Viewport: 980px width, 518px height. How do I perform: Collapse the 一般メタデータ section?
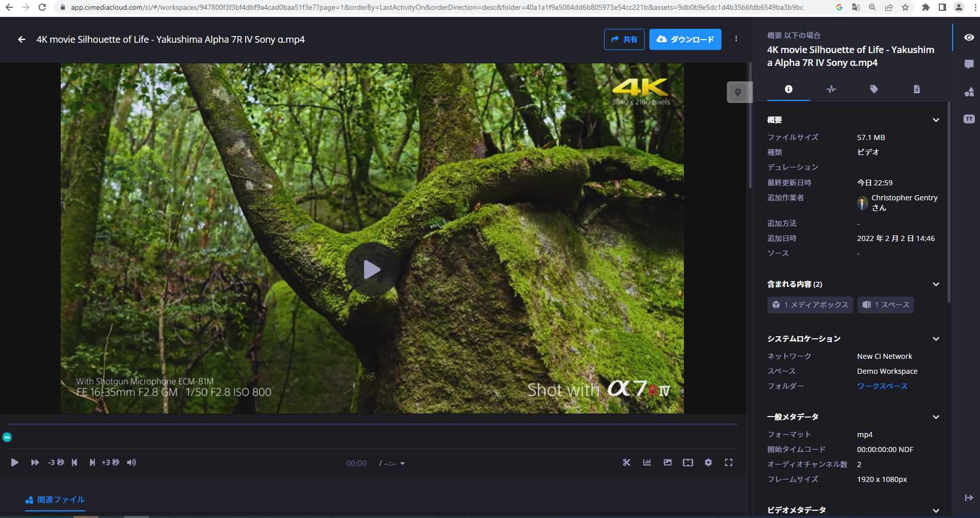click(936, 417)
